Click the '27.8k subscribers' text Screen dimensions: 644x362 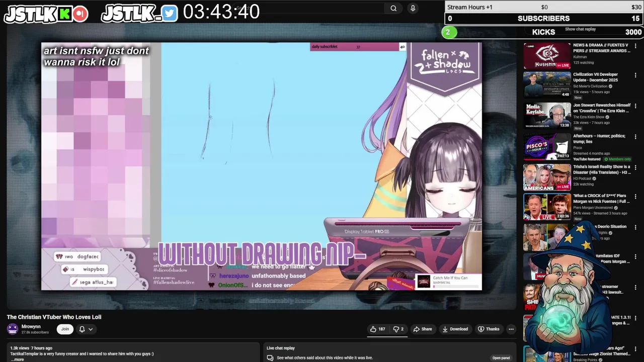(x=35, y=332)
